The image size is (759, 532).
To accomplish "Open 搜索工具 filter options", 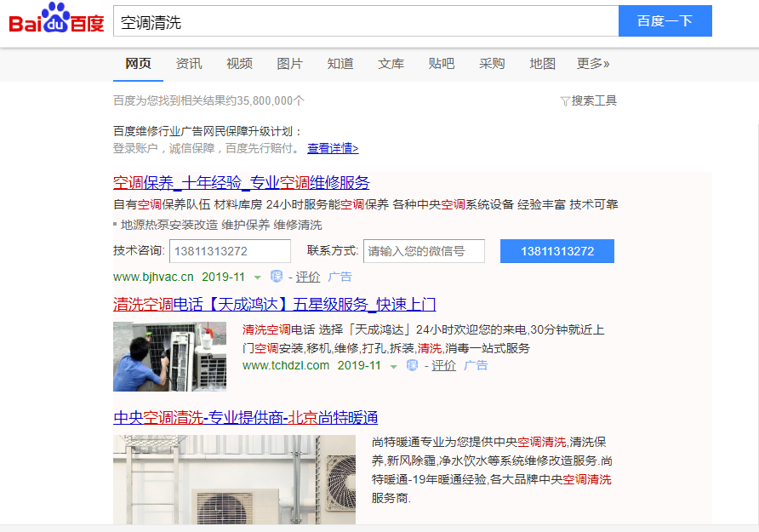I will click(x=594, y=100).
